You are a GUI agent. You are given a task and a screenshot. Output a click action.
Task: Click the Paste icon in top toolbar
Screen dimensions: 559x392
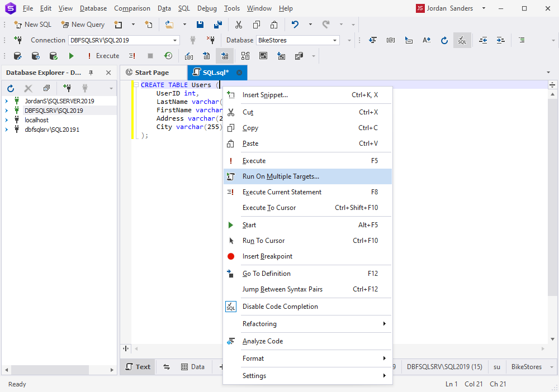tap(274, 25)
